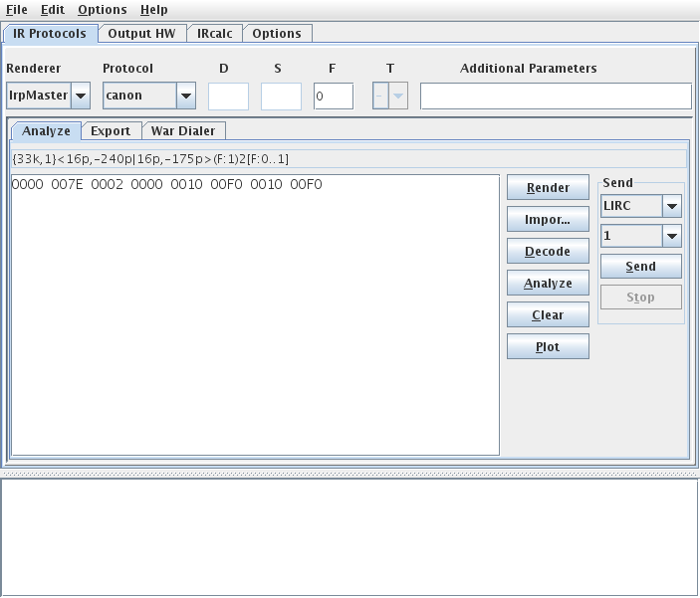The image size is (700, 598).
Task: Click the Render button
Action: click(548, 187)
